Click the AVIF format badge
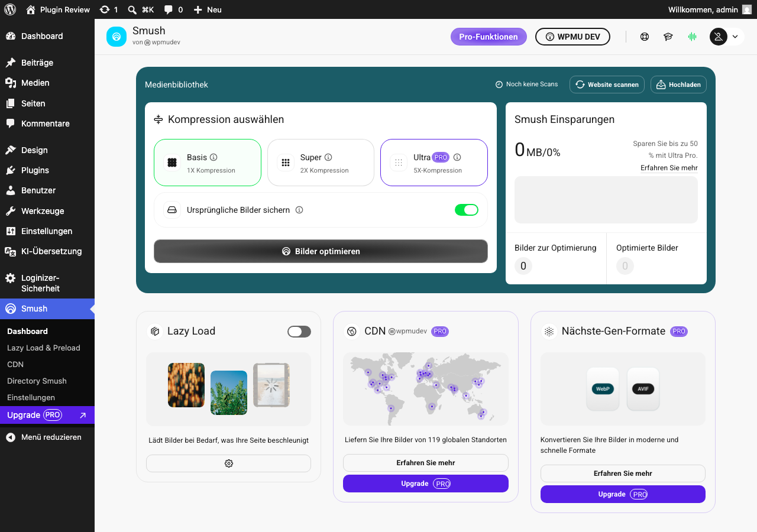 [x=643, y=389]
